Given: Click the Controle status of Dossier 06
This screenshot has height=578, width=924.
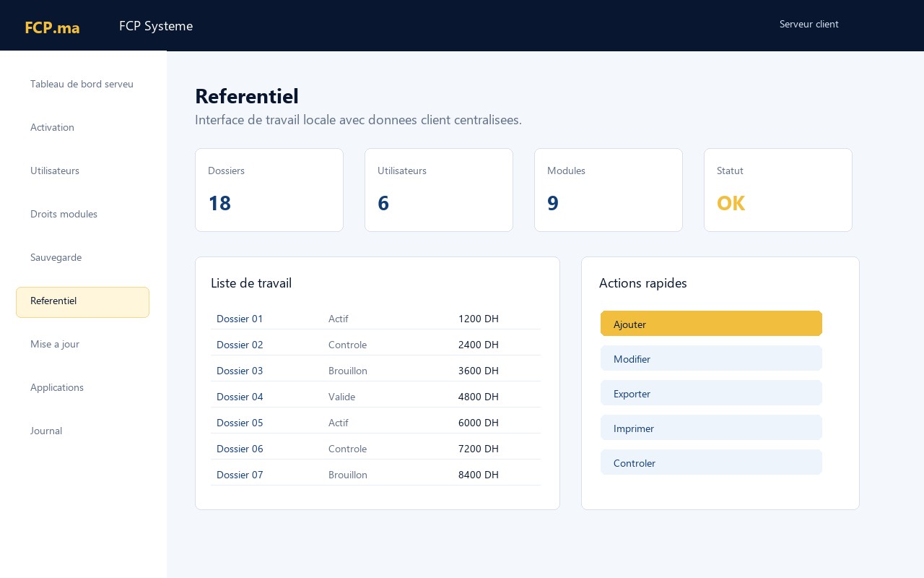Looking at the screenshot, I should pyautogui.click(x=347, y=449).
